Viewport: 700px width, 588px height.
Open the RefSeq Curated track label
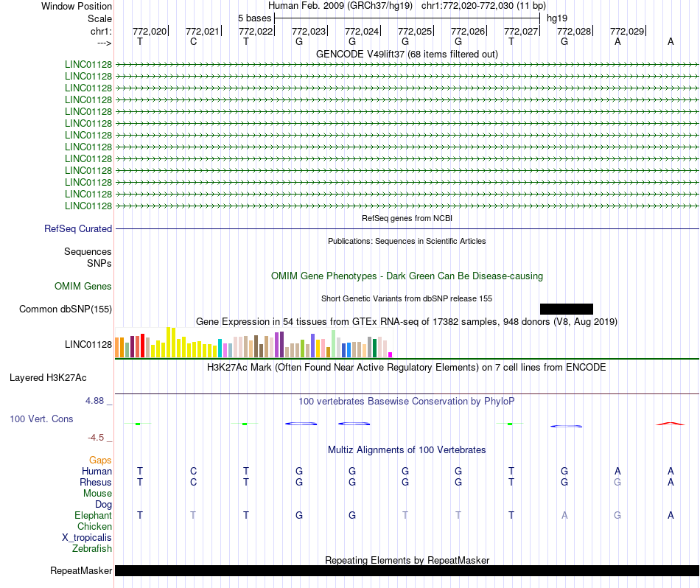[x=78, y=228]
